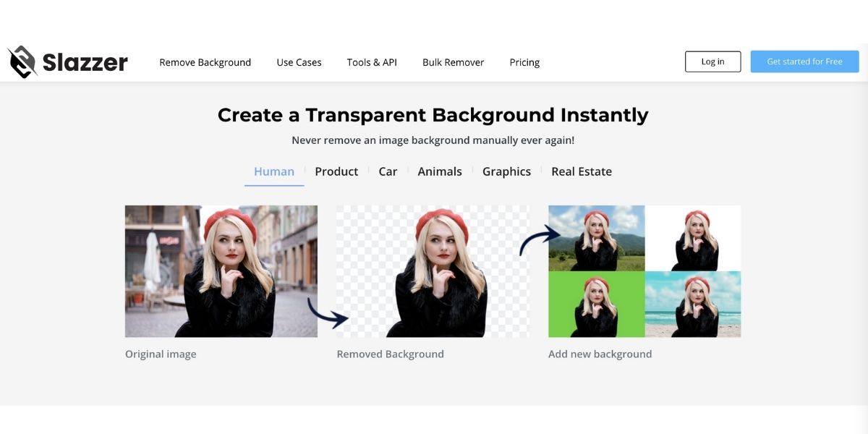Select the green background example image
Screen dimensions: 868x434
(x=596, y=304)
